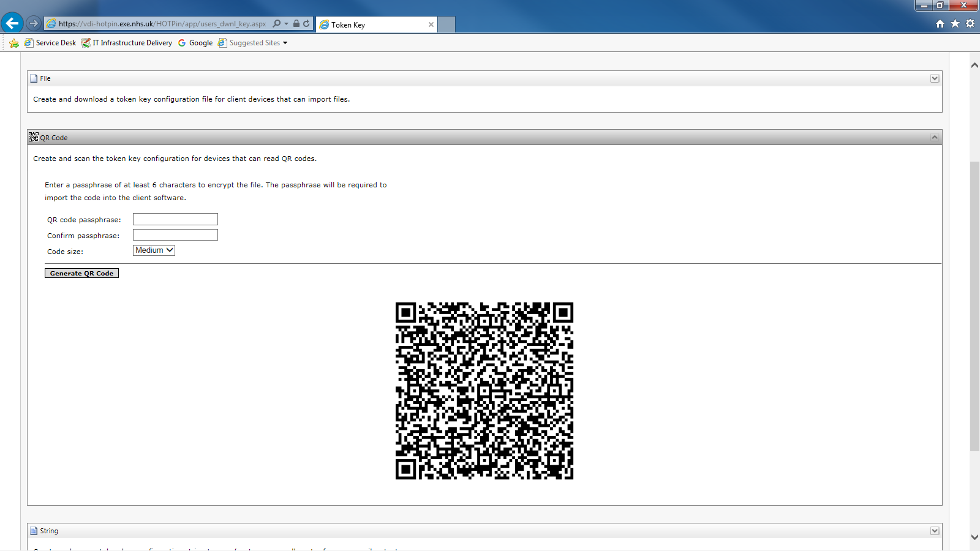Screen dimensions: 980x551
Task: Open the Tools gear icon
Action: (970, 23)
